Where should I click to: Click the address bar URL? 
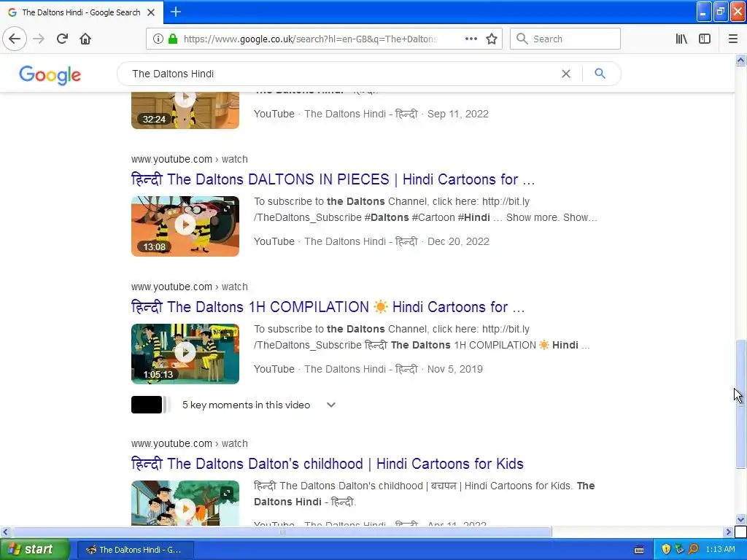point(310,39)
